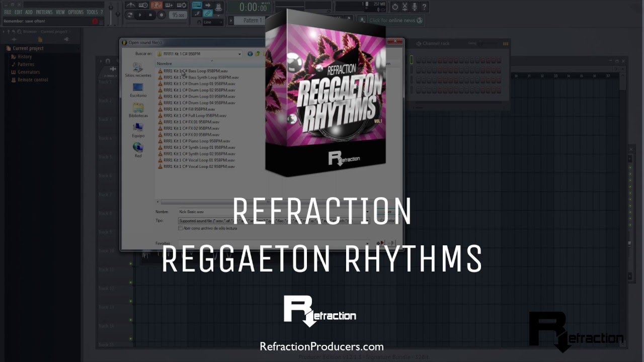Check 'Abrir como archivo de sólo lectura'
Image resolution: width=644 pixels, height=362 pixels.
(x=181, y=228)
